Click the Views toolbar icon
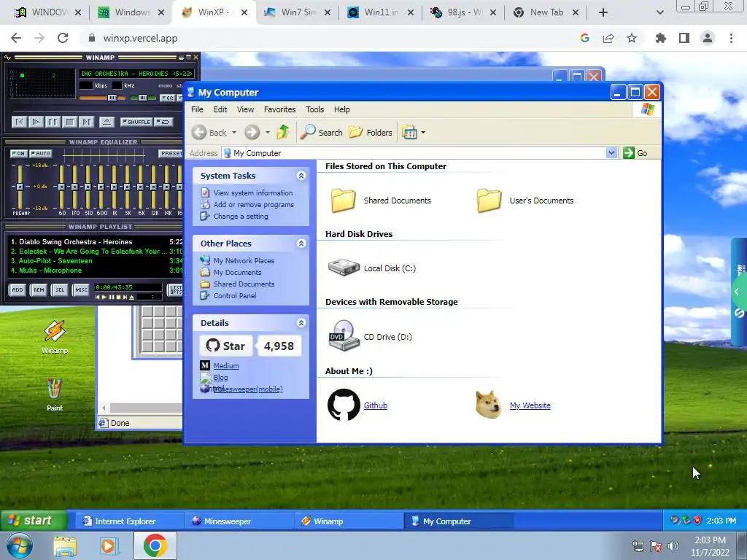Viewport: 747px width, 560px height. pos(409,133)
